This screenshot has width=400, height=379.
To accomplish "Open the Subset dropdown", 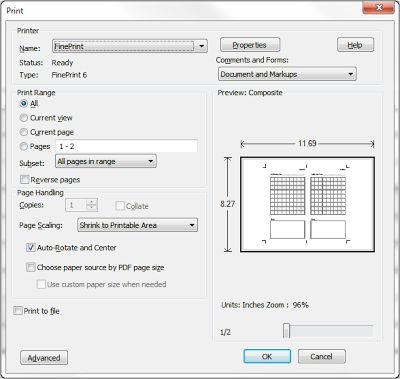I will (106, 161).
